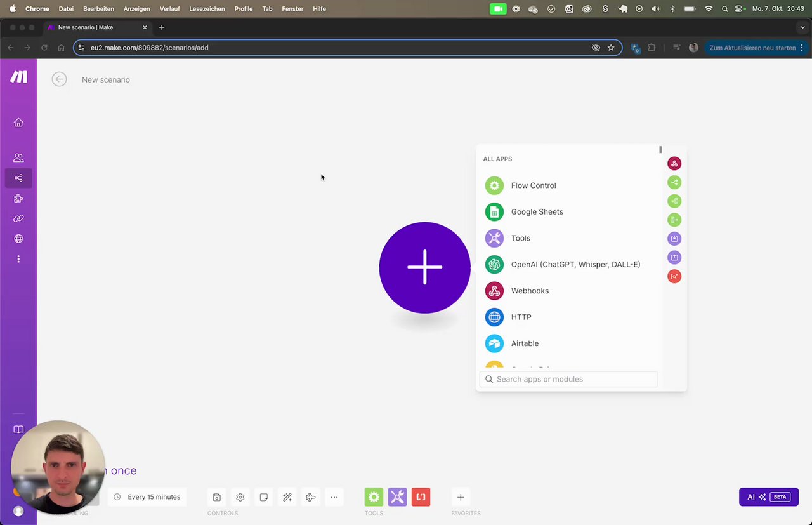This screenshot has width=812, height=525.
Task: Click the magic wand auto-align icon
Action: tap(287, 497)
